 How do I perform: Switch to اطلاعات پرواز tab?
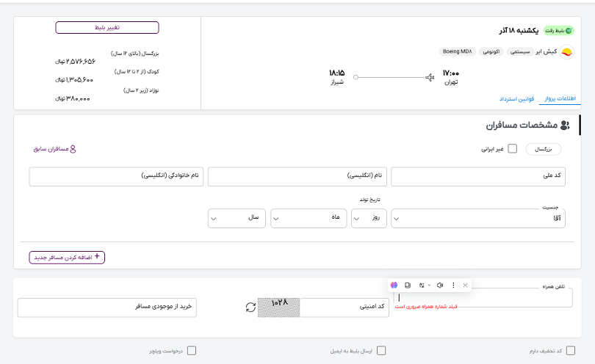click(x=560, y=98)
